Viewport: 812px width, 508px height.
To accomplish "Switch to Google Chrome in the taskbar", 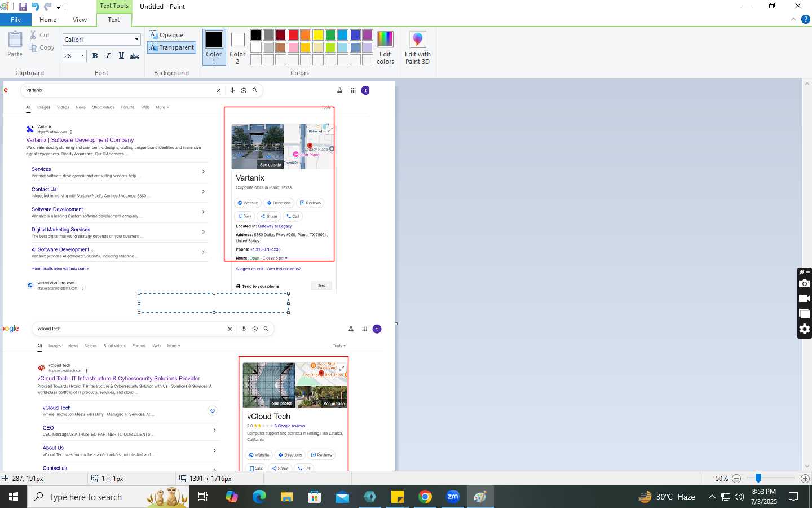I will [425, 497].
